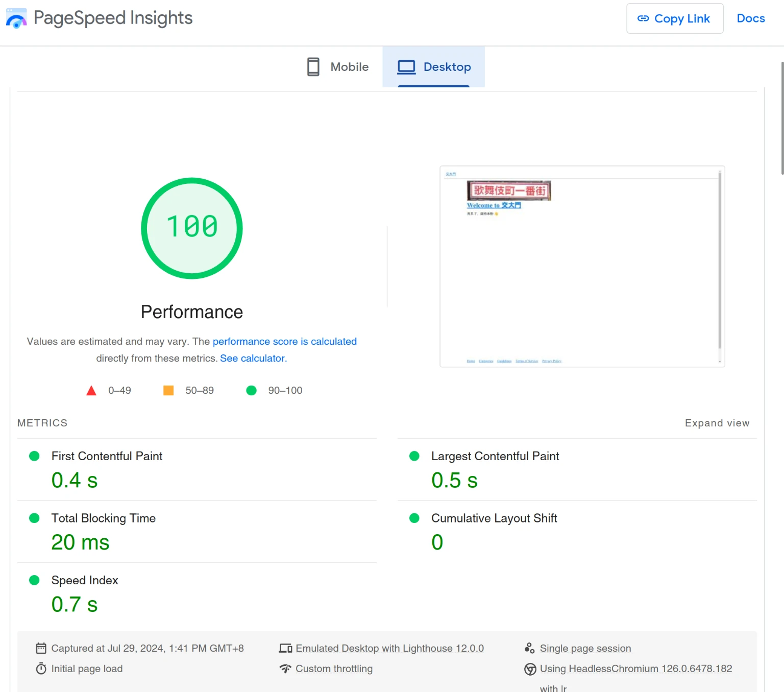Screen dimensions: 784x692
Task: Click the stopwatch icon beside Initial page load
Action: point(41,669)
